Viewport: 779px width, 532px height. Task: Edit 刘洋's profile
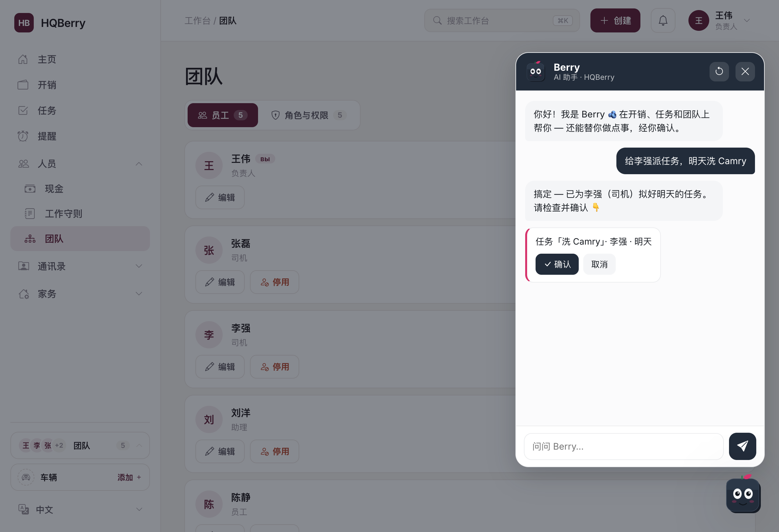220,452
